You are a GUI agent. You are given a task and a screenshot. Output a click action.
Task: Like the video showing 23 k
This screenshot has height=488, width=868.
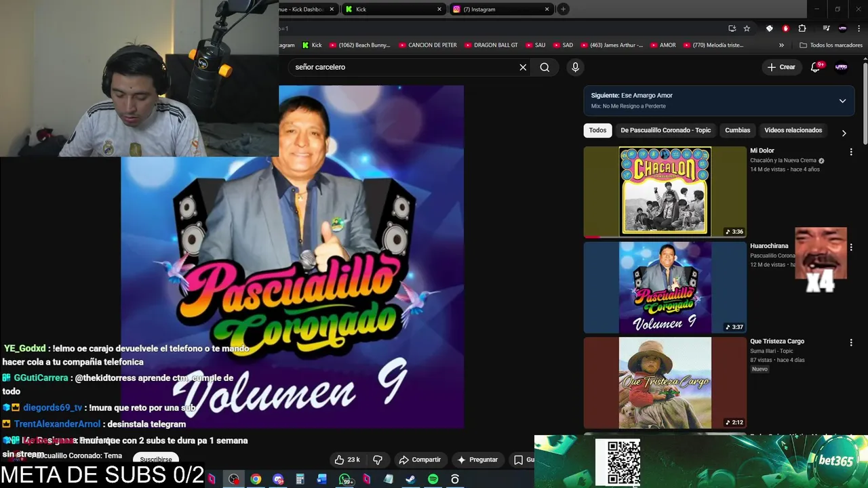[347, 460]
